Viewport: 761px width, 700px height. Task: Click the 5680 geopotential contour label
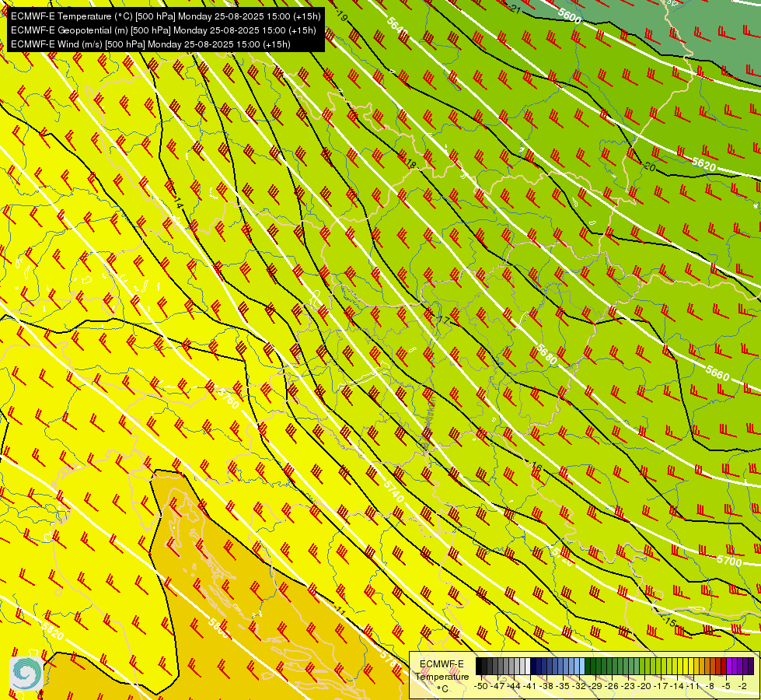(x=547, y=354)
